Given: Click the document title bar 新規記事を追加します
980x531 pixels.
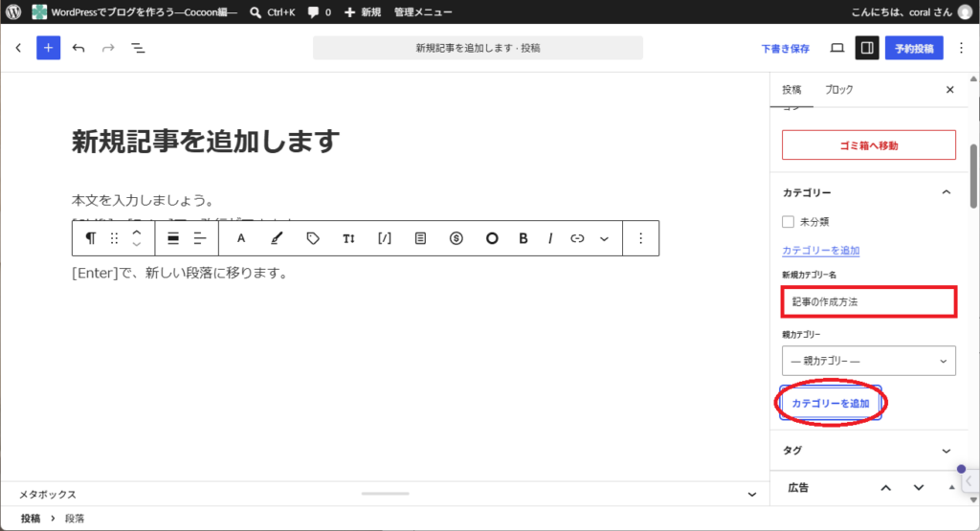Looking at the screenshot, I should (479, 48).
